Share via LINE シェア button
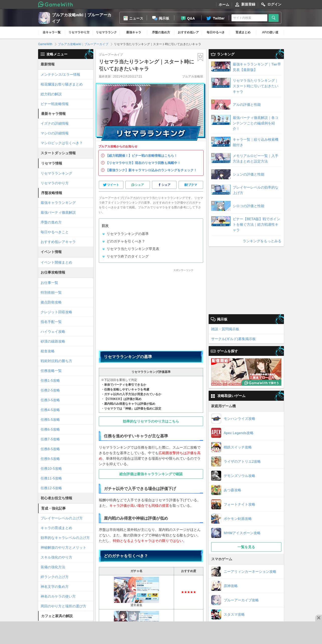 pyautogui.click(x=138, y=185)
